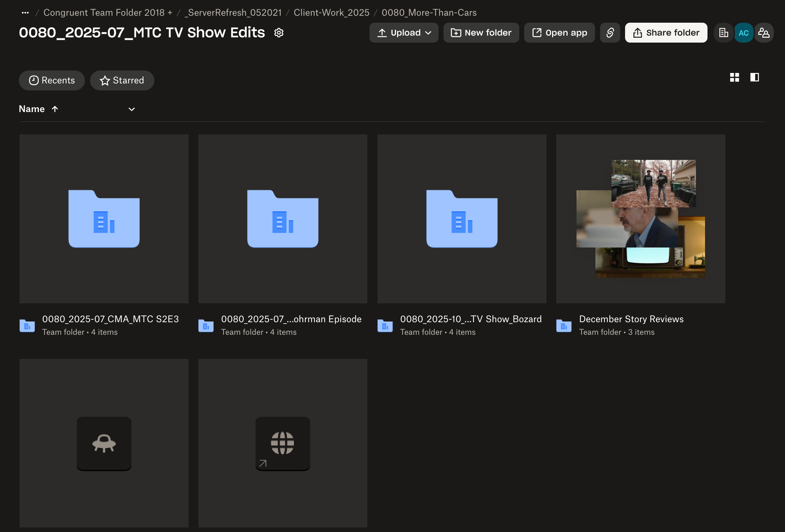Viewport: 785px width, 532px height.
Task: Switch to split view layout
Action: click(x=754, y=77)
